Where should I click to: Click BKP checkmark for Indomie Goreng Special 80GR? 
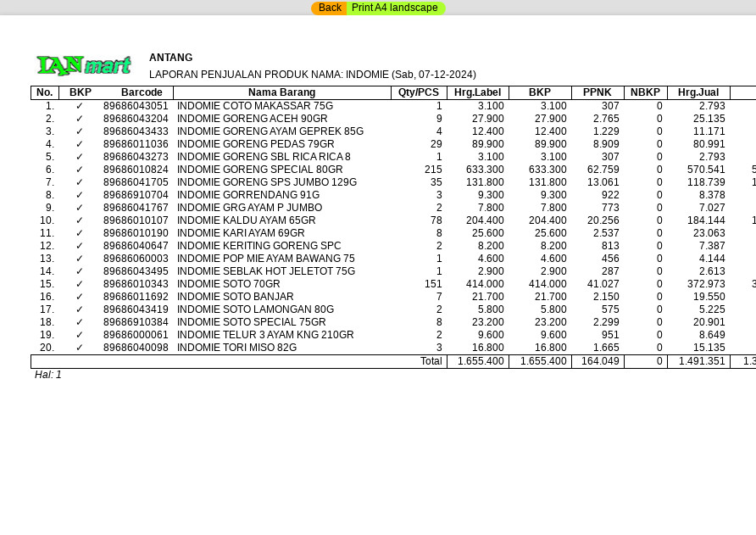80,170
